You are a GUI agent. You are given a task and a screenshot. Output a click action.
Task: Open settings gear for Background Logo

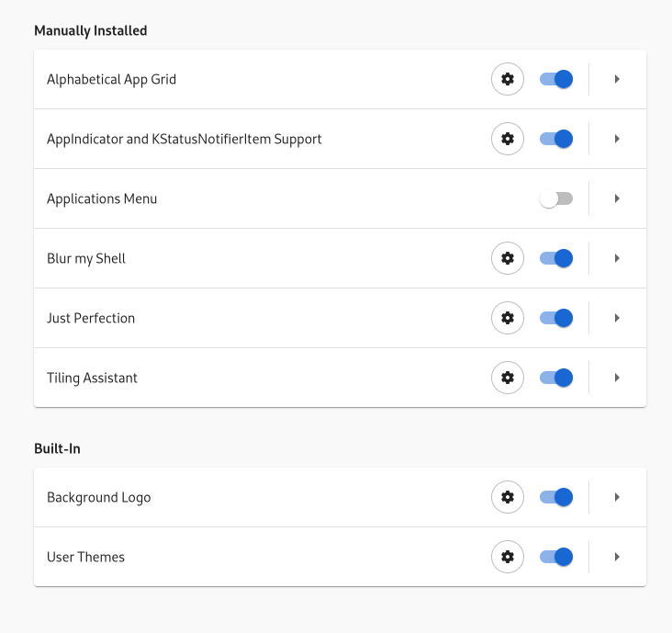[x=508, y=497]
